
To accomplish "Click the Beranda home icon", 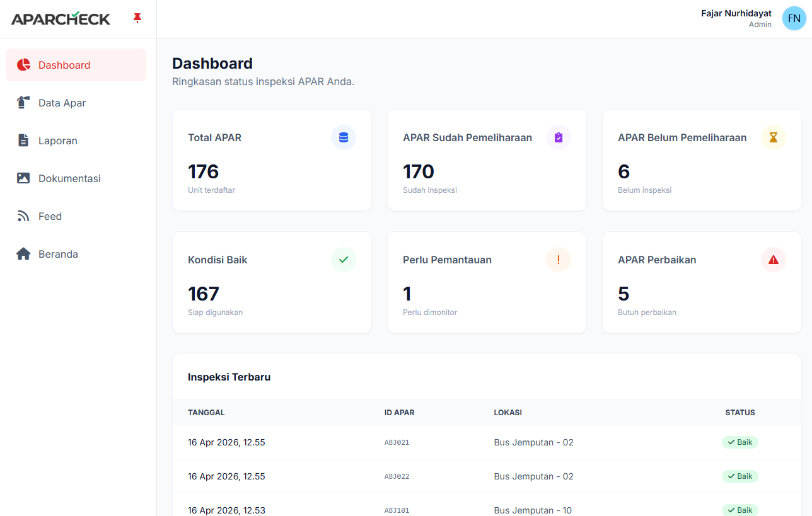I will pyautogui.click(x=23, y=254).
